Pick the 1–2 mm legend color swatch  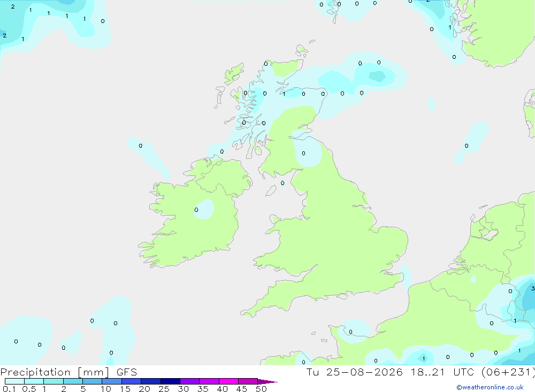(53, 381)
